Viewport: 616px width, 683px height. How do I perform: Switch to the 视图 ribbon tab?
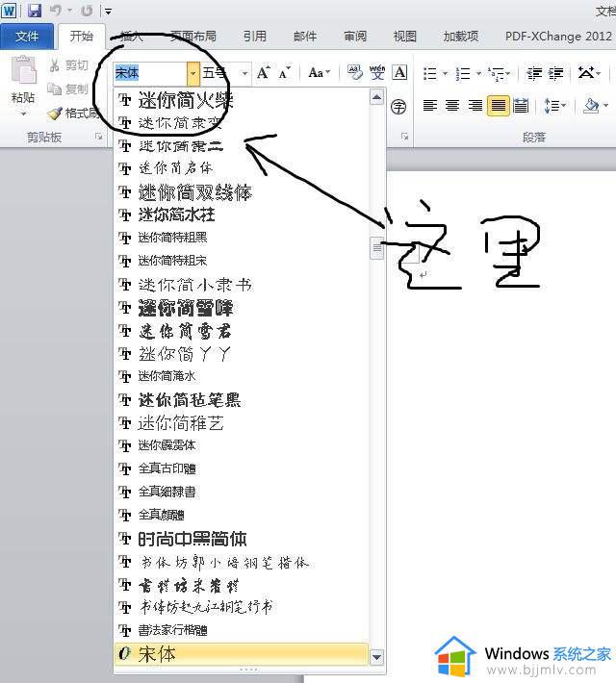coord(405,37)
